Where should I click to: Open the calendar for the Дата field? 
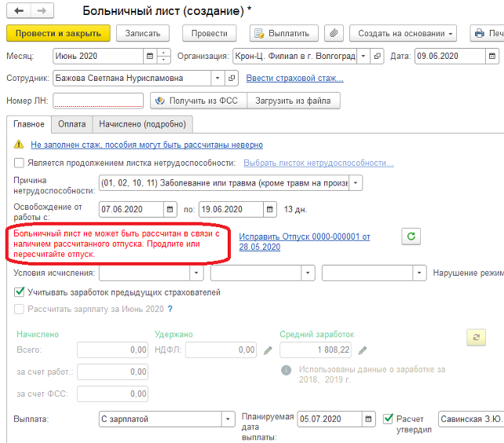492,56
